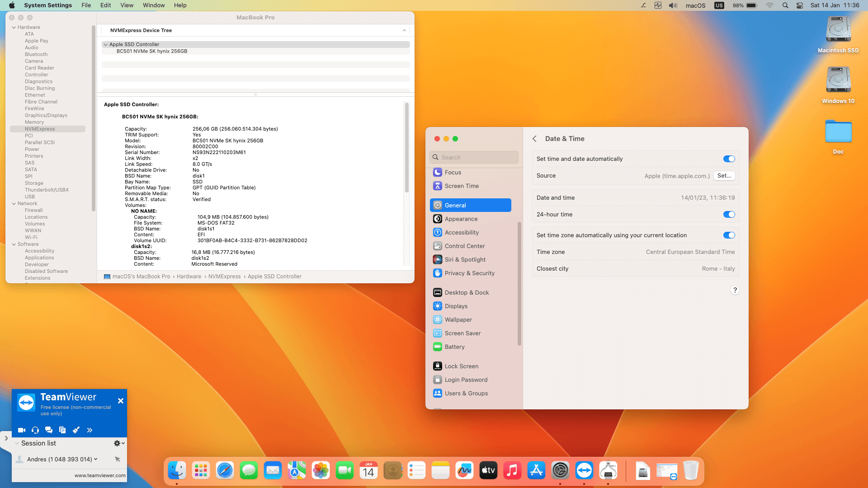Open TeamViewer session gear dropdown
The height and width of the screenshot is (488, 868).
tap(119, 443)
